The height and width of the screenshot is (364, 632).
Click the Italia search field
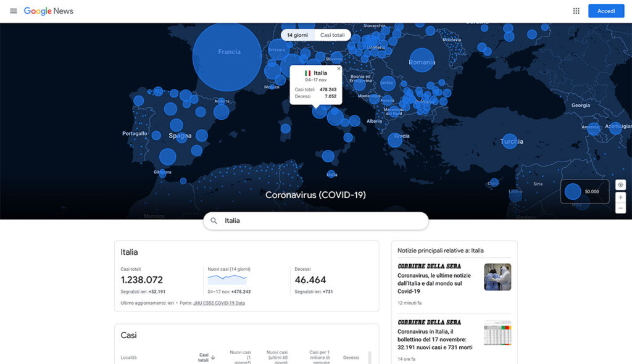coord(316,221)
